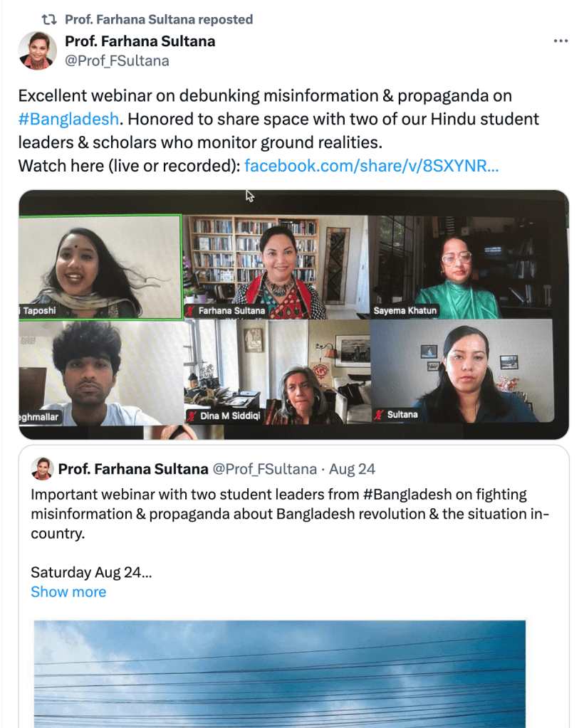Click the repost arrows icon
Screen dimensions: 584x728
pos(48,19)
